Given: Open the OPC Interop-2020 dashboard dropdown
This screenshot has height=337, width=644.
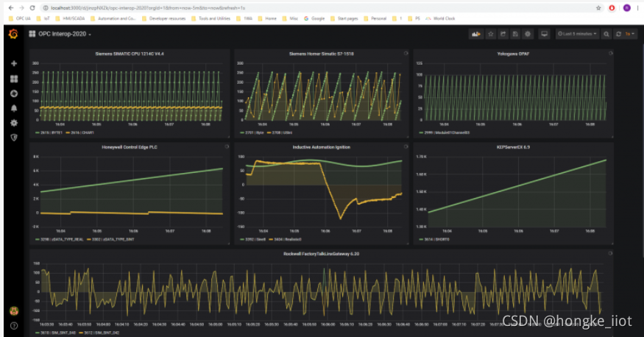Looking at the screenshot, I should [65, 34].
